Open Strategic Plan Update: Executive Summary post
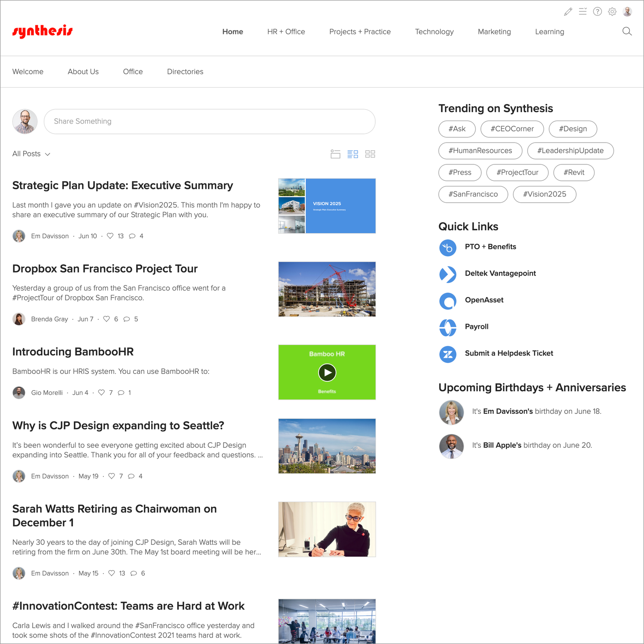644x644 pixels. point(123,185)
